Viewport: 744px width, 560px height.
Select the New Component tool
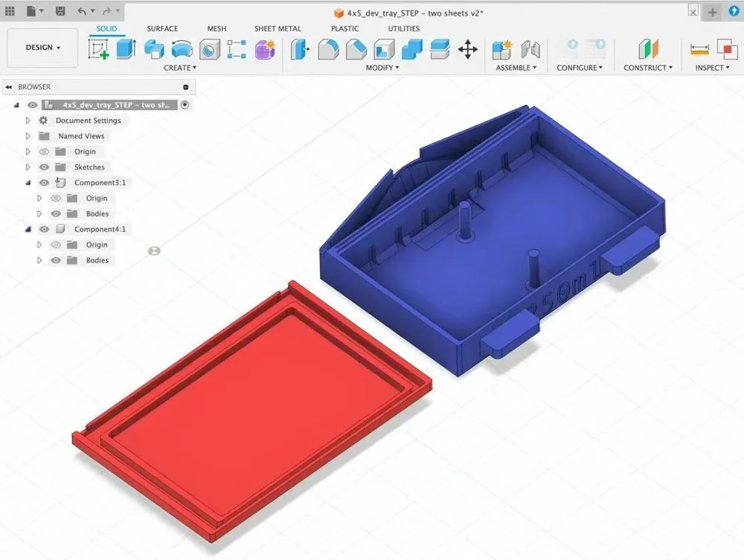click(502, 49)
